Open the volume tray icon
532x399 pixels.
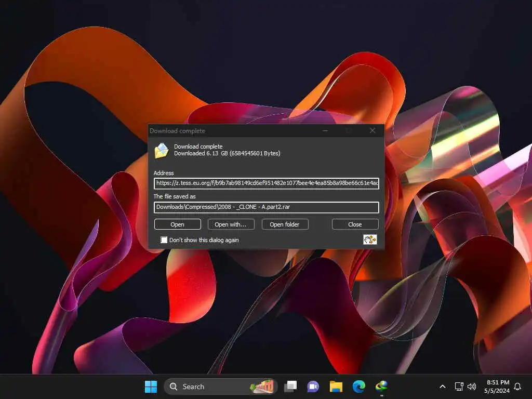pyautogui.click(x=472, y=387)
